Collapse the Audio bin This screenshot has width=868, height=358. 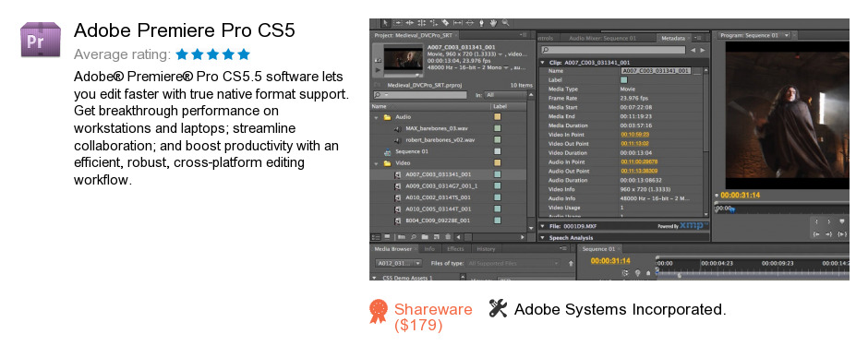pos(377,117)
